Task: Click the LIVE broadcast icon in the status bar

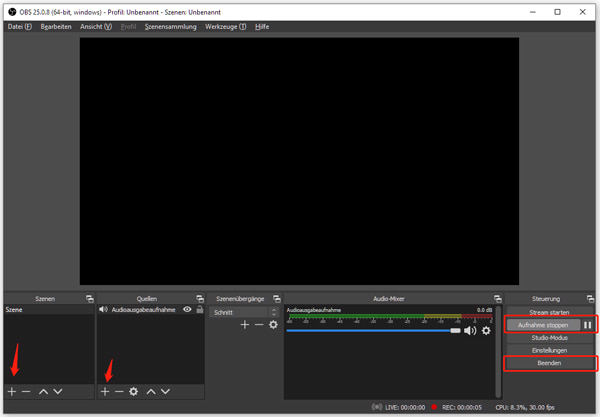Action: point(377,407)
